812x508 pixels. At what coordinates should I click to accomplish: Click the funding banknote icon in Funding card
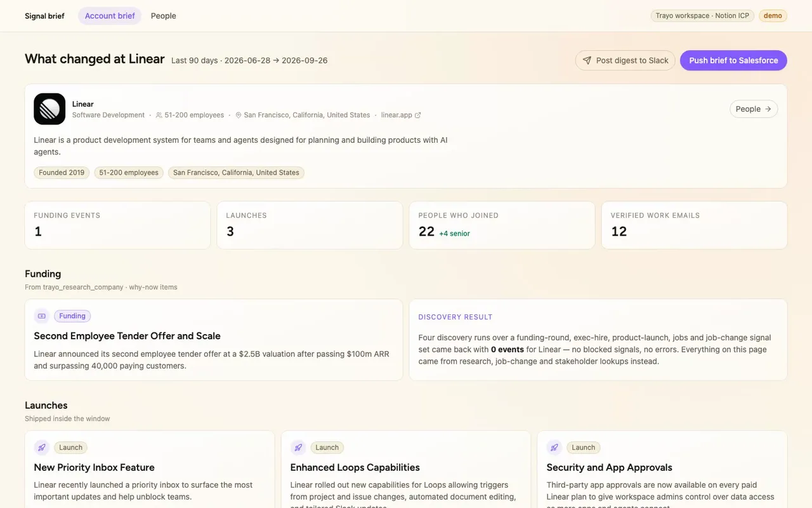coord(42,316)
